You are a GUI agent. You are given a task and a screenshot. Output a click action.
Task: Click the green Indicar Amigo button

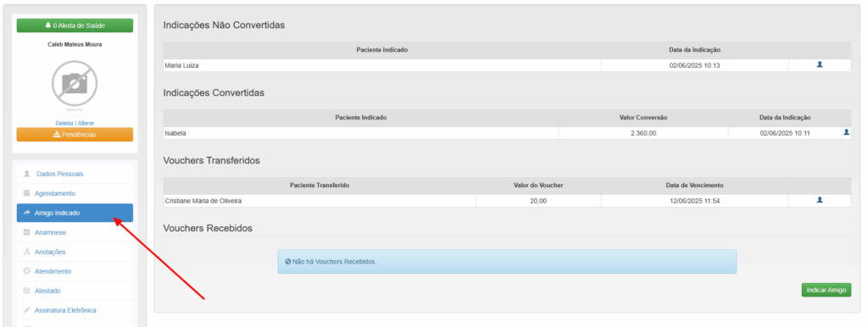(826, 290)
